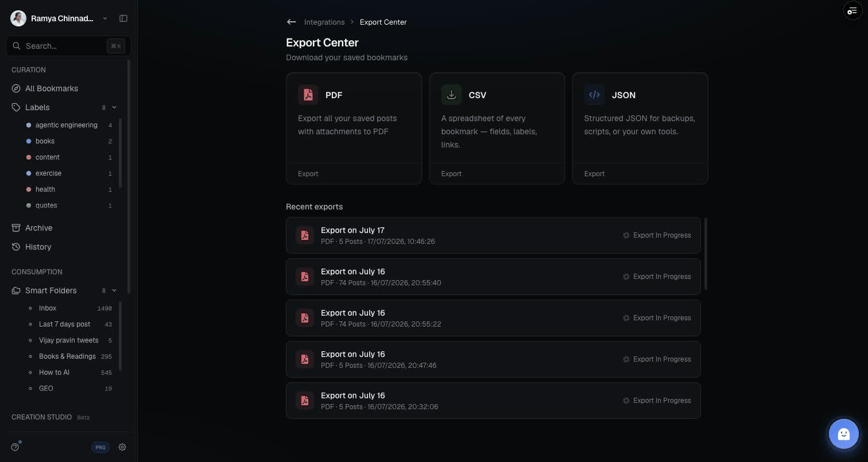Click the JSON card title
868x462 pixels.
623,95
